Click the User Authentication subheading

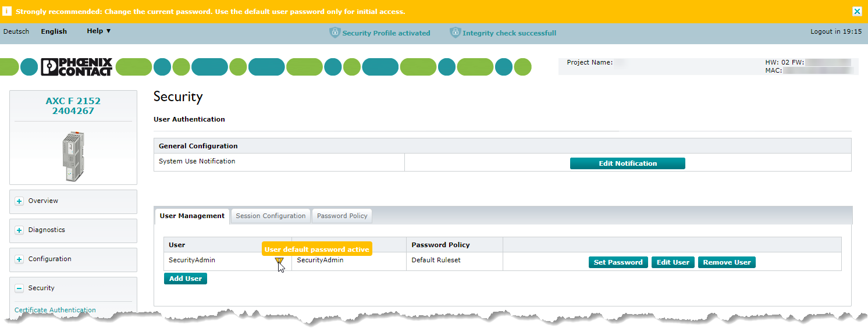coord(189,119)
